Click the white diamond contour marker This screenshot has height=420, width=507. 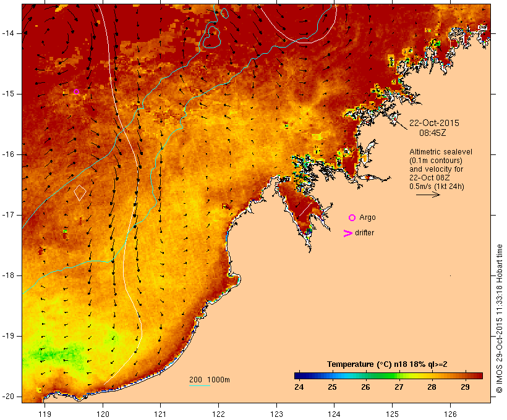pyautogui.click(x=80, y=193)
